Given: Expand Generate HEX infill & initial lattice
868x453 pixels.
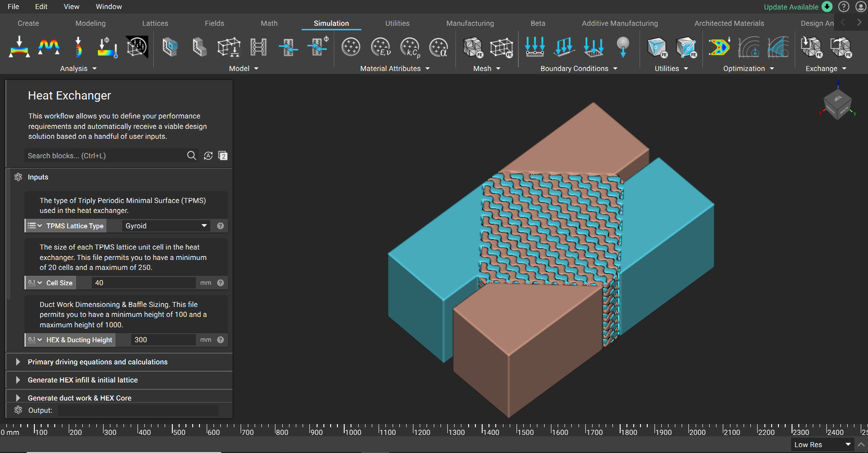Looking at the screenshot, I should (18, 380).
